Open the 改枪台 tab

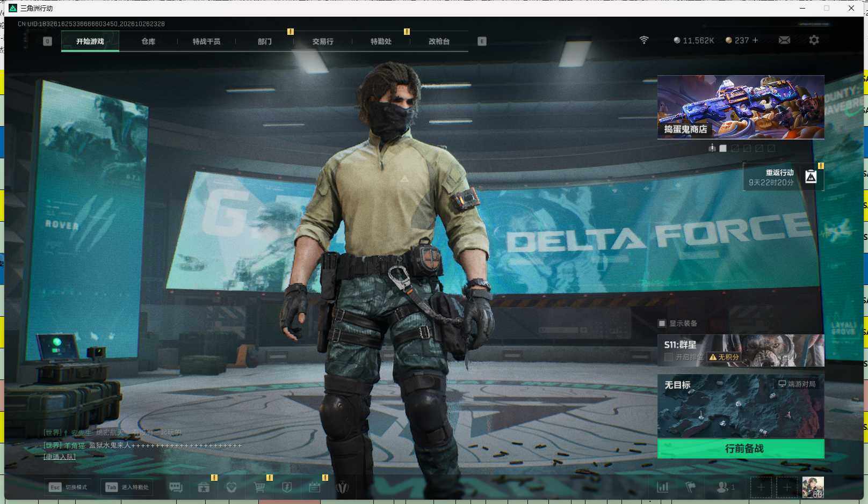click(x=439, y=41)
